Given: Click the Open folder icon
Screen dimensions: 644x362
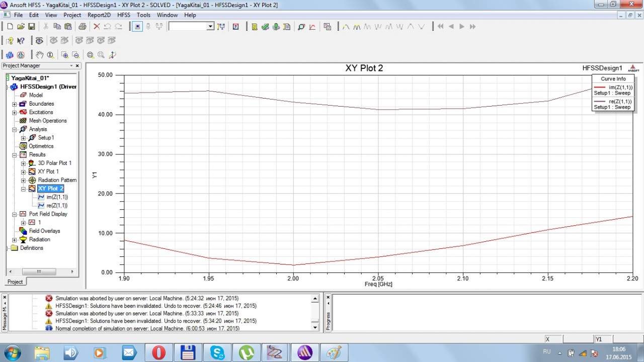Looking at the screenshot, I should click(x=21, y=27).
